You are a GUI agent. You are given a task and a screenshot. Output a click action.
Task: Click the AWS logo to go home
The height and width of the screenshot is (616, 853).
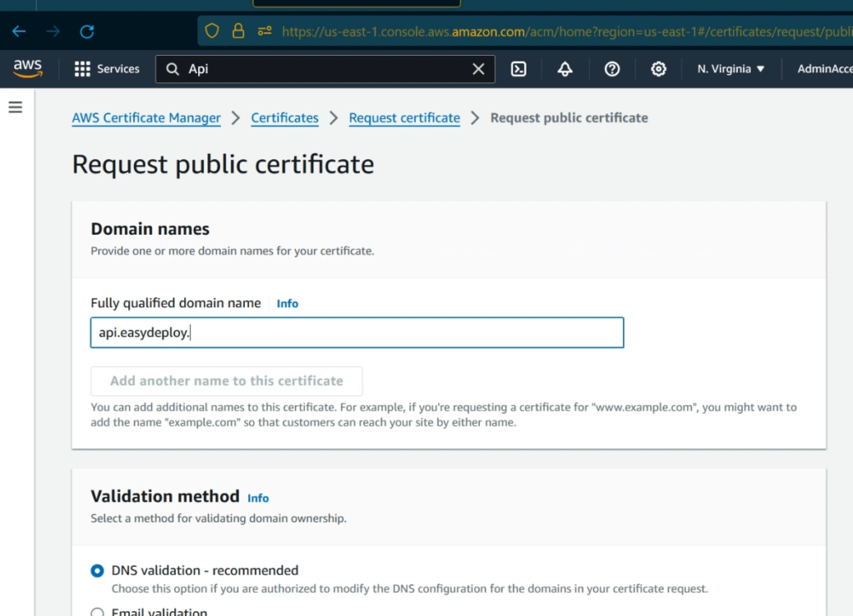coord(27,68)
